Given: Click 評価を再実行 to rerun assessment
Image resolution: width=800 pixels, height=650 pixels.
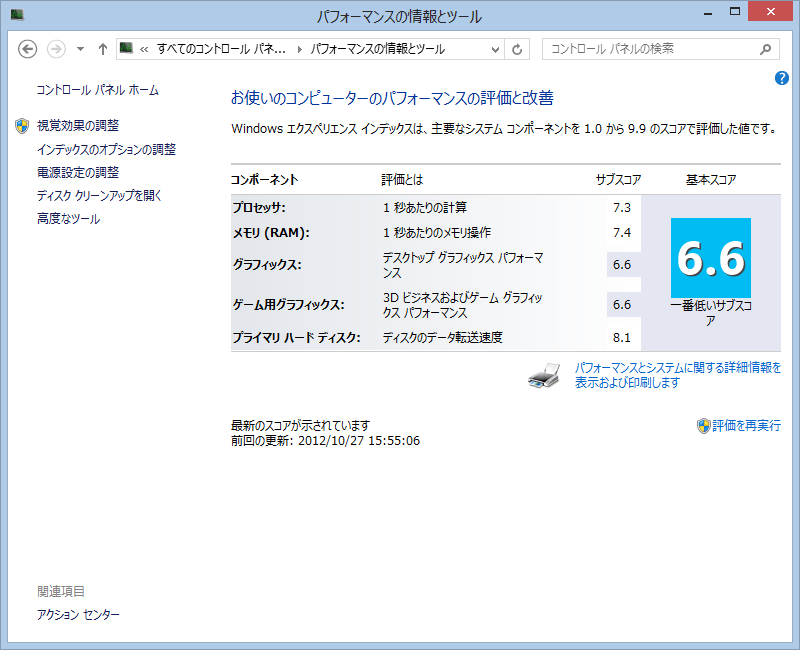Looking at the screenshot, I should (746, 426).
